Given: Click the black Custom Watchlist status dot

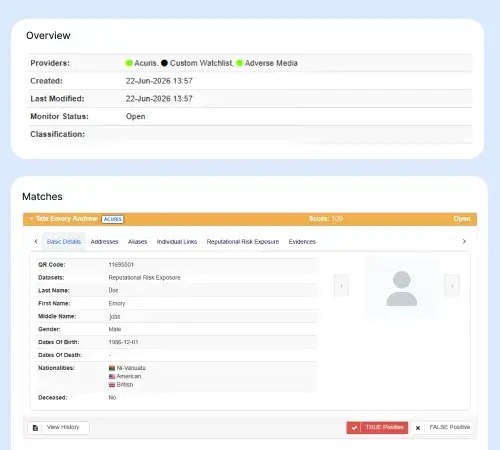Looking at the screenshot, I should [x=164, y=63].
